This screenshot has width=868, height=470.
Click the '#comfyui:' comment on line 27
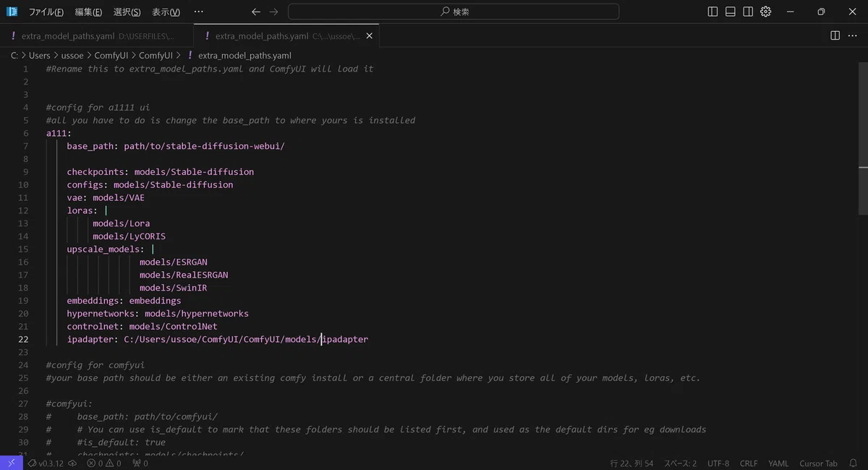[69, 403]
